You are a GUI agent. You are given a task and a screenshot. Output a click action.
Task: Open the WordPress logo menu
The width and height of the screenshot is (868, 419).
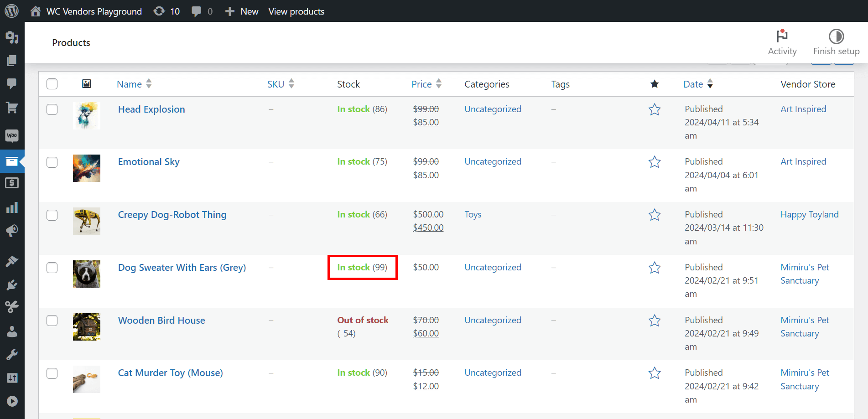tap(11, 11)
